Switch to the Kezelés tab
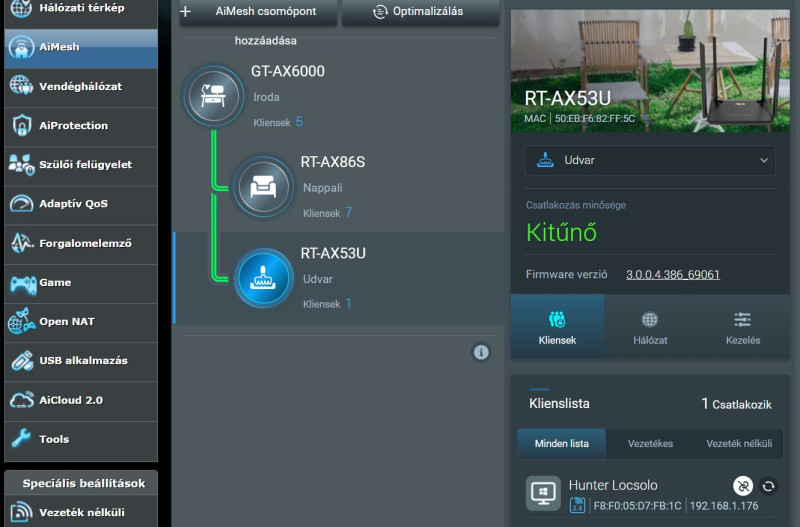The height and width of the screenshot is (527, 800). [x=743, y=327]
